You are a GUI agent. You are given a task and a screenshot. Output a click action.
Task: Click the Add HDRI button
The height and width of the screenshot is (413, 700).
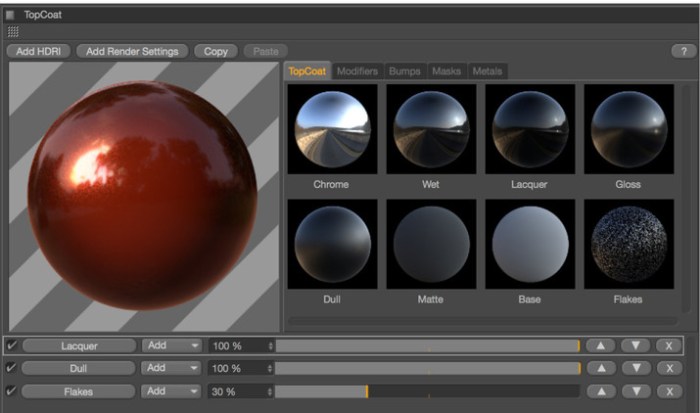tap(38, 51)
